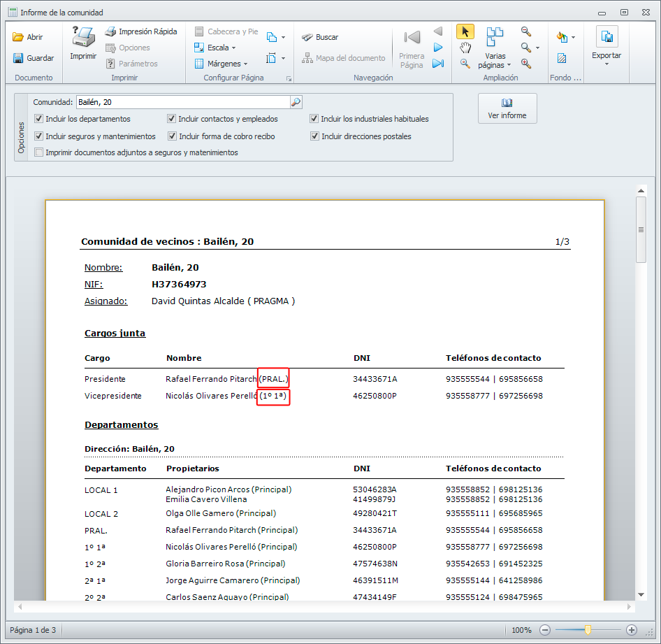Click the zoom slider handle
This screenshot has width=661, height=644.
point(588,630)
